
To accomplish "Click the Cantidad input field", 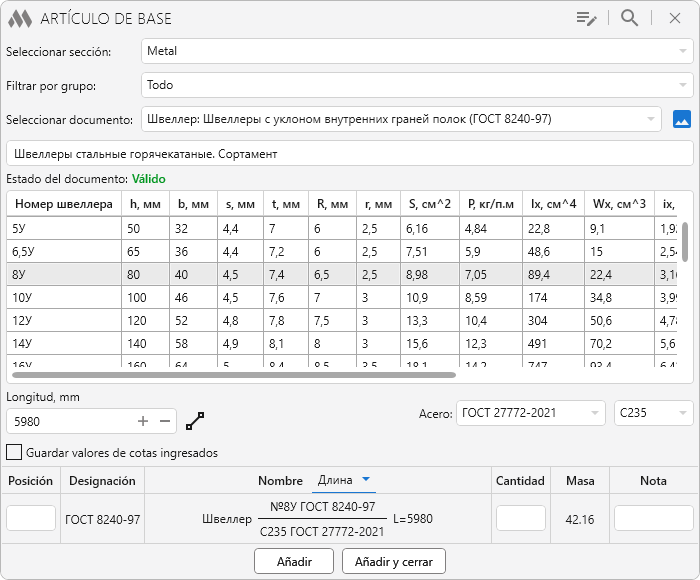I will (520, 518).
